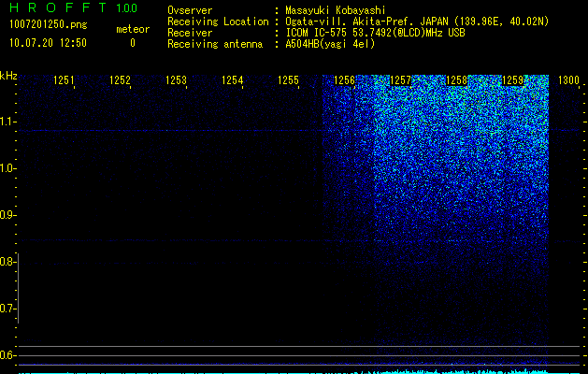Click the meteor label
This screenshot has height=374, width=588.
click(133, 29)
